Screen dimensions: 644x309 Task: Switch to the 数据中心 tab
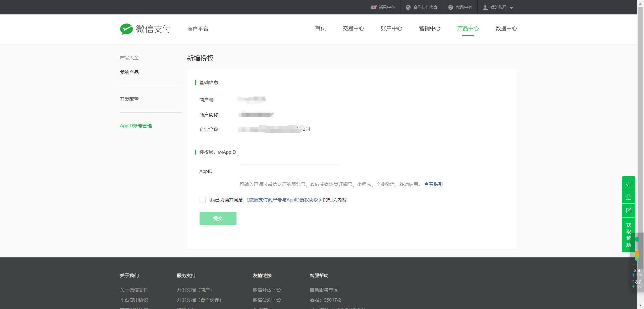click(506, 28)
